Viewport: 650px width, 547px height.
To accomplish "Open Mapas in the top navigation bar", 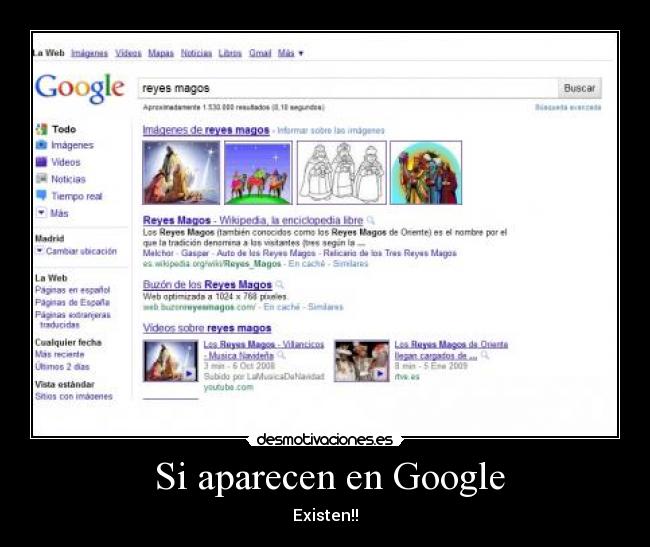I will point(161,53).
